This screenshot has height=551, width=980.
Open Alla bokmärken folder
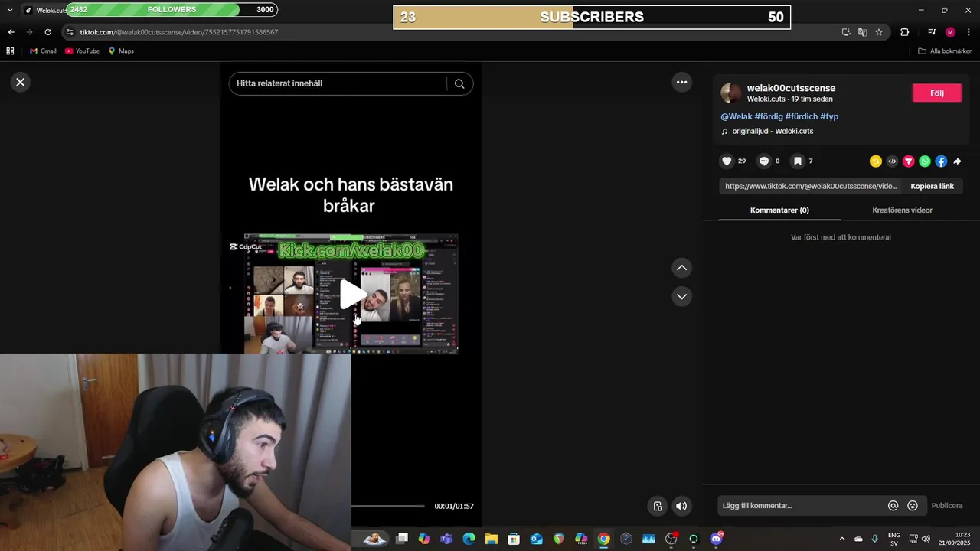click(x=946, y=51)
